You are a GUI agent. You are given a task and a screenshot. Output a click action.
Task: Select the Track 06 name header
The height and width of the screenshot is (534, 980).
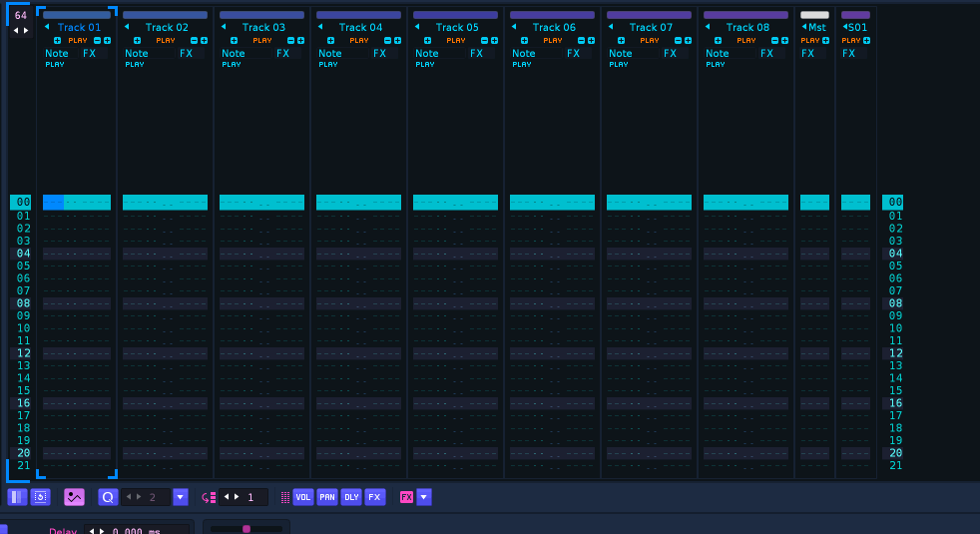(x=555, y=27)
